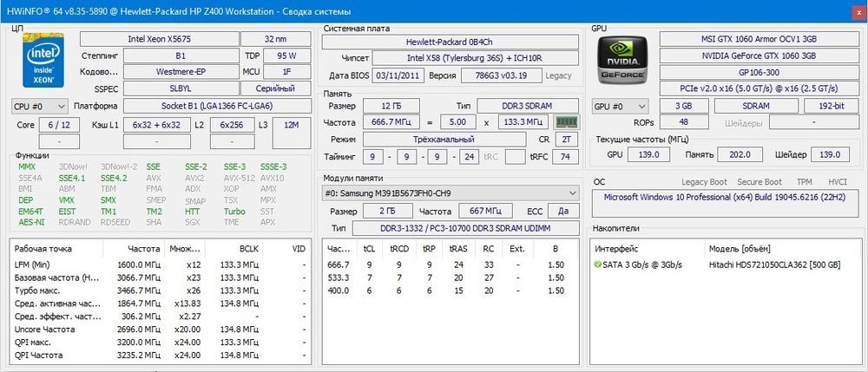Click the 6 / 12 core count field
This screenshot has height=372, width=868.
(x=59, y=126)
